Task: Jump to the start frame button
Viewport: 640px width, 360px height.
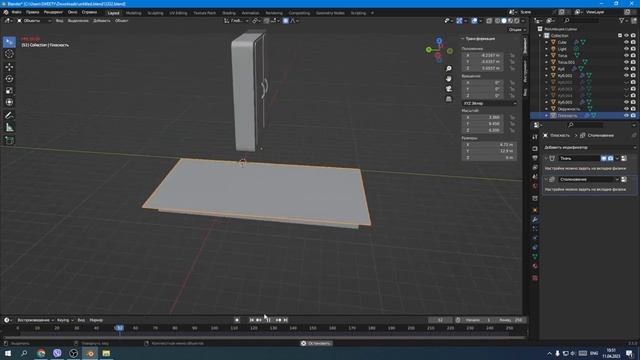Action: (252, 320)
